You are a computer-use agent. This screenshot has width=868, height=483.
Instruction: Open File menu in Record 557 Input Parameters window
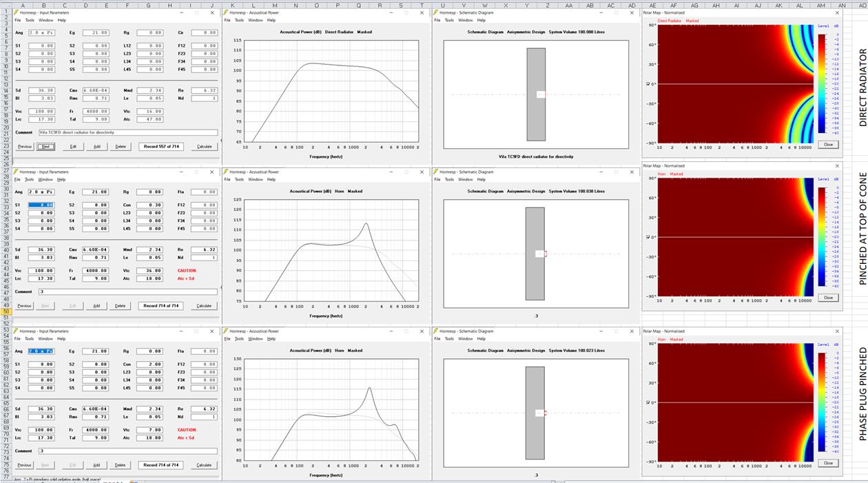tap(18, 20)
